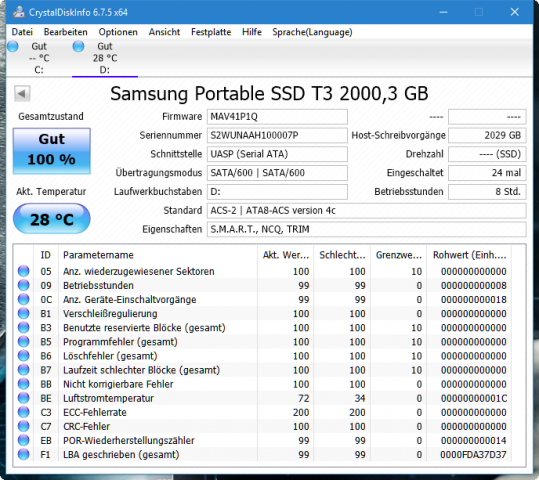Image resolution: width=539 pixels, height=480 pixels.
Task: Open the Ansicht menu
Action: (x=164, y=32)
